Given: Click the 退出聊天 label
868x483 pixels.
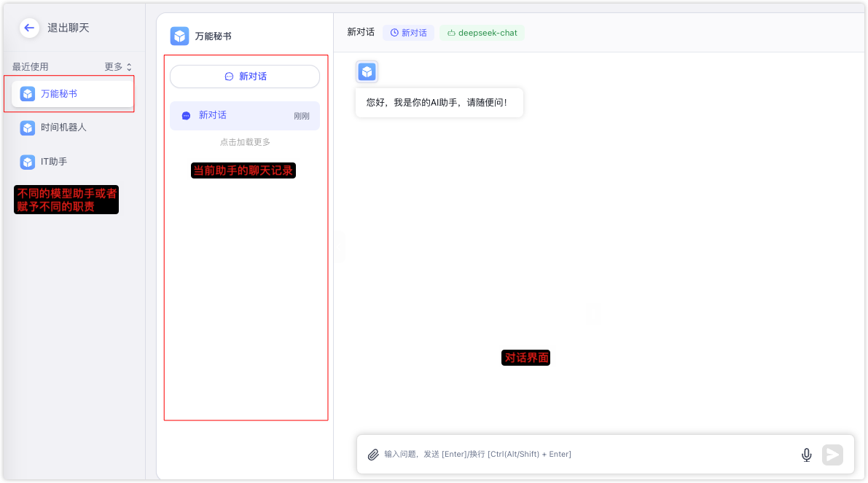Looking at the screenshot, I should tap(68, 28).
